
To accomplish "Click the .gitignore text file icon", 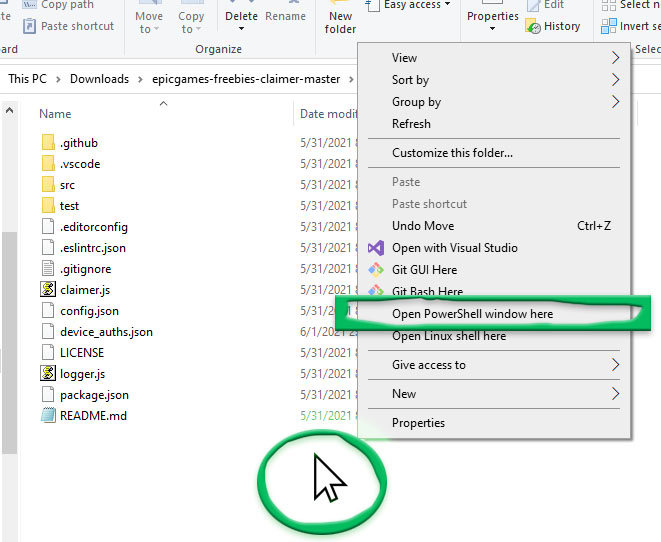I will tap(48, 268).
